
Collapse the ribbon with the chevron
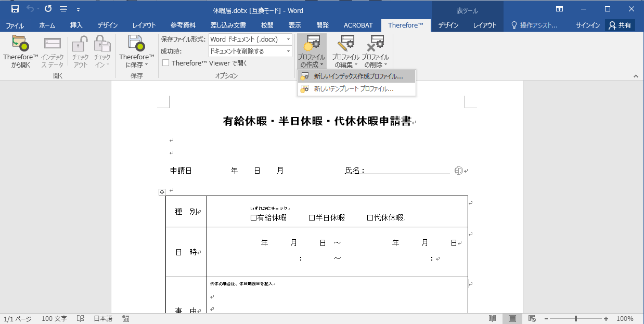pyautogui.click(x=636, y=76)
